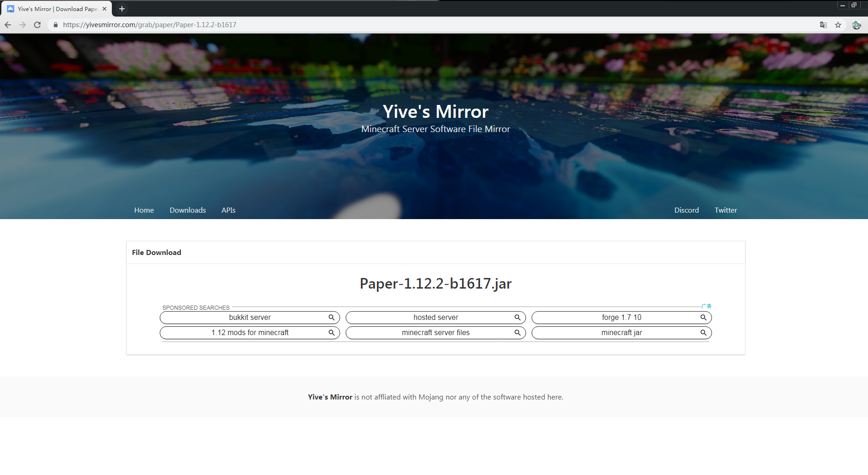Open the translate page icon

pos(823,25)
